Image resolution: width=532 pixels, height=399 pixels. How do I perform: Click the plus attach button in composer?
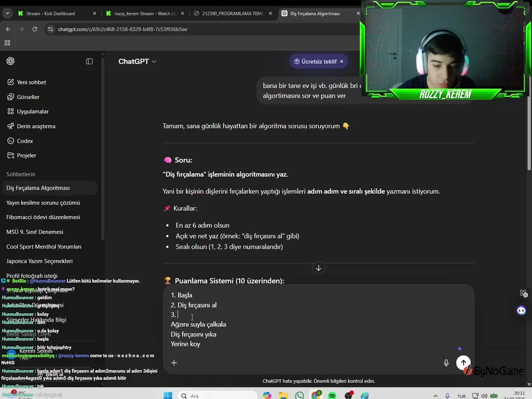174,362
